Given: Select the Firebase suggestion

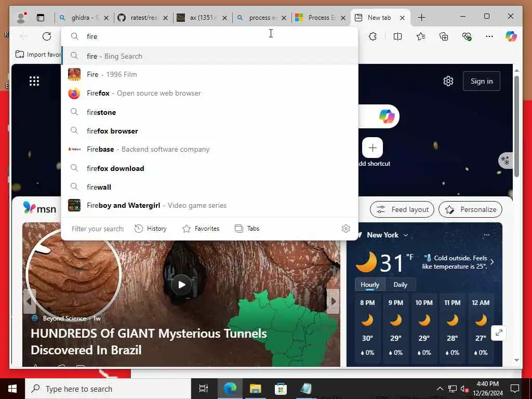Looking at the screenshot, I should [210, 149].
